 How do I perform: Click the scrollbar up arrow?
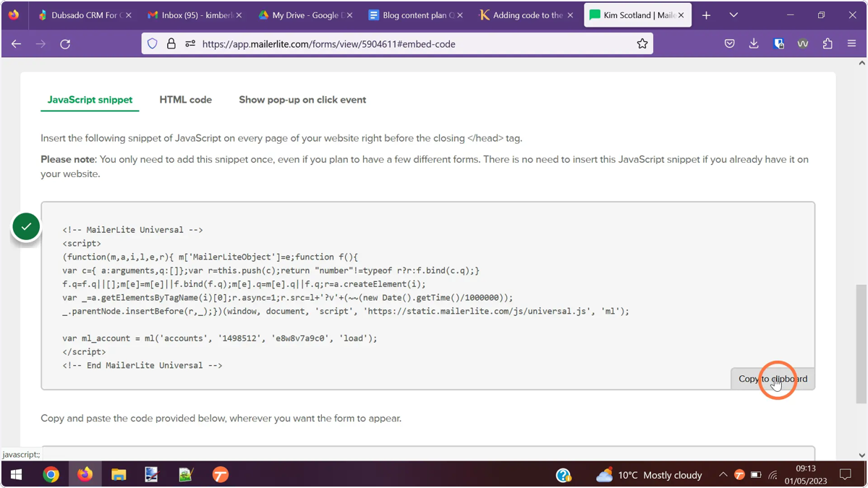(x=861, y=64)
